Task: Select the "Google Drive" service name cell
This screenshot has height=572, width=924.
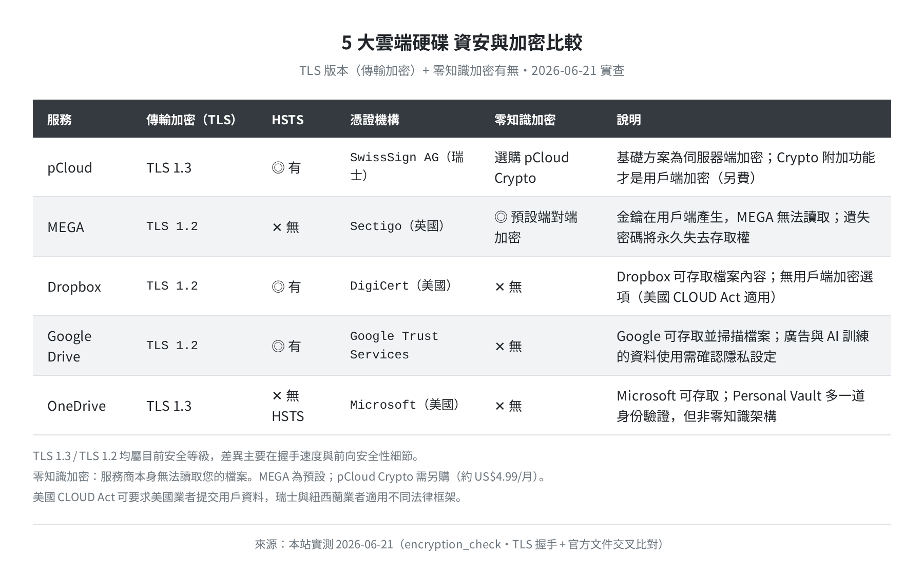Action: click(x=69, y=346)
